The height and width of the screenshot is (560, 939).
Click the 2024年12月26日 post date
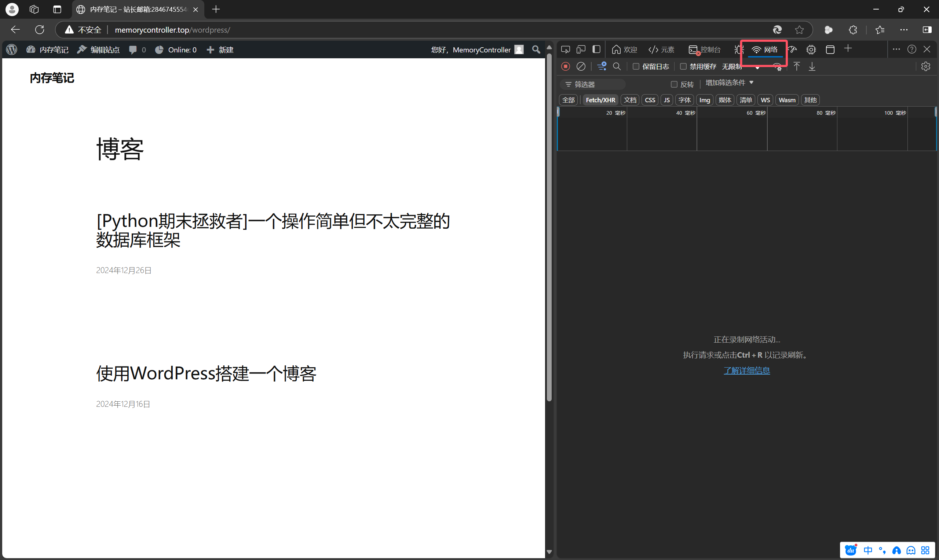point(124,270)
